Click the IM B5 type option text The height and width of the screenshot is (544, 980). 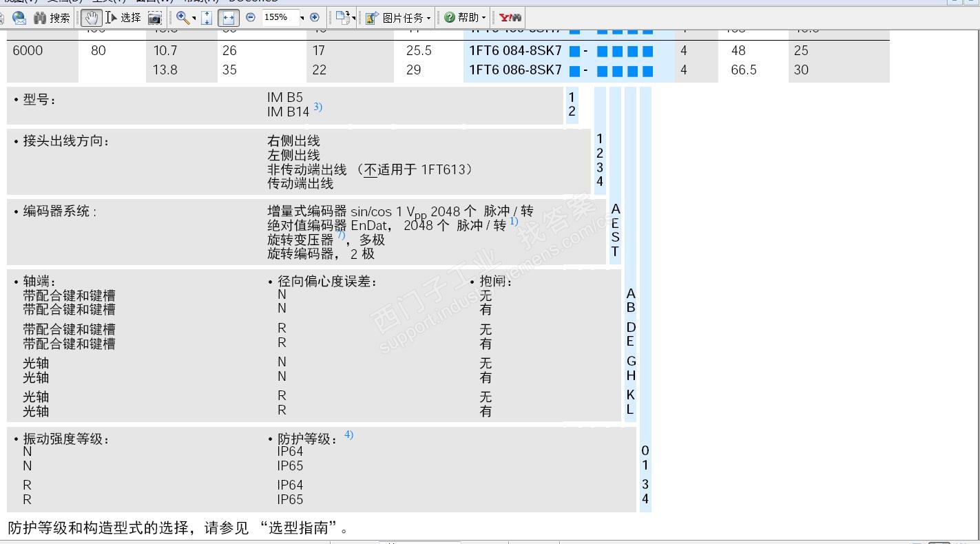(x=285, y=98)
